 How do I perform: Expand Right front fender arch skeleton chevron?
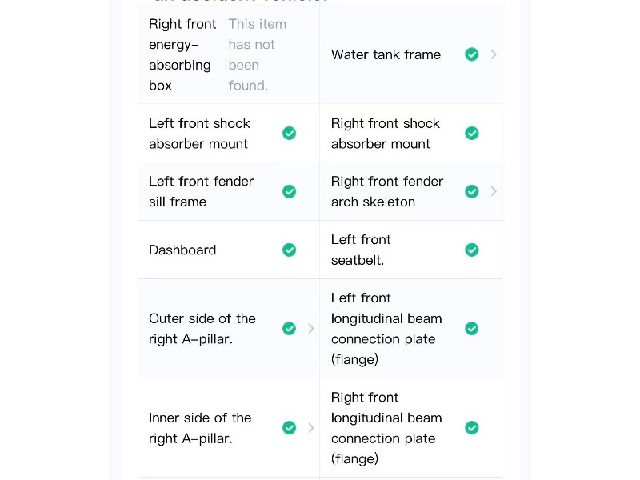tap(493, 191)
